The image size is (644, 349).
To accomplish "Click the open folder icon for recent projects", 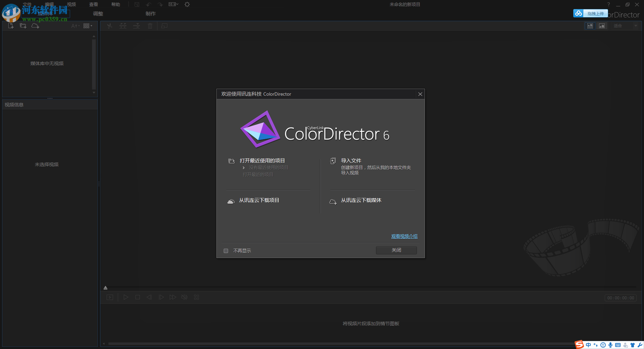I will coord(231,161).
